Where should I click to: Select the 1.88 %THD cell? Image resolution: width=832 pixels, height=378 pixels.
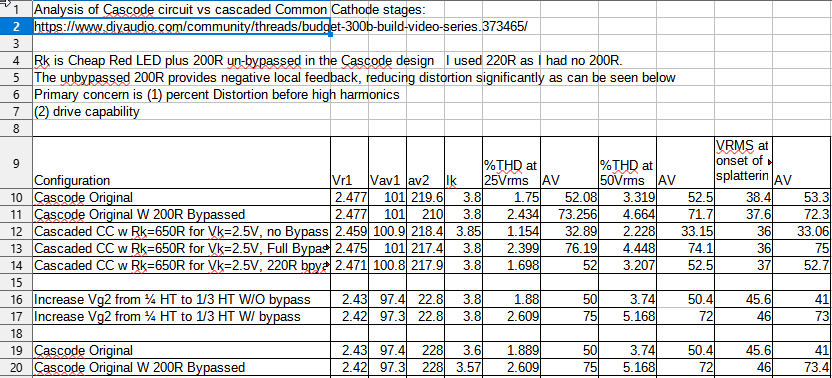pyautogui.click(x=512, y=299)
